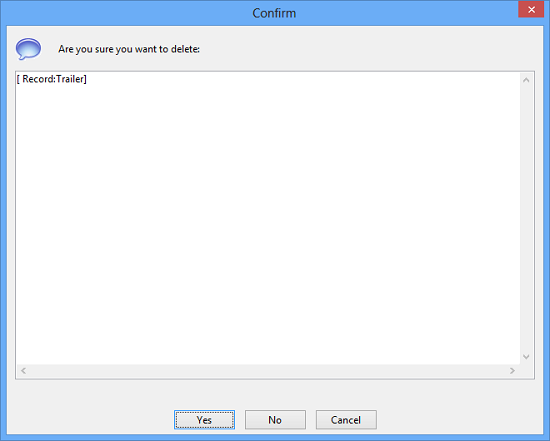Click the opening bracket before Record
Screen dimensions: 550x441
(x=18, y=79)
